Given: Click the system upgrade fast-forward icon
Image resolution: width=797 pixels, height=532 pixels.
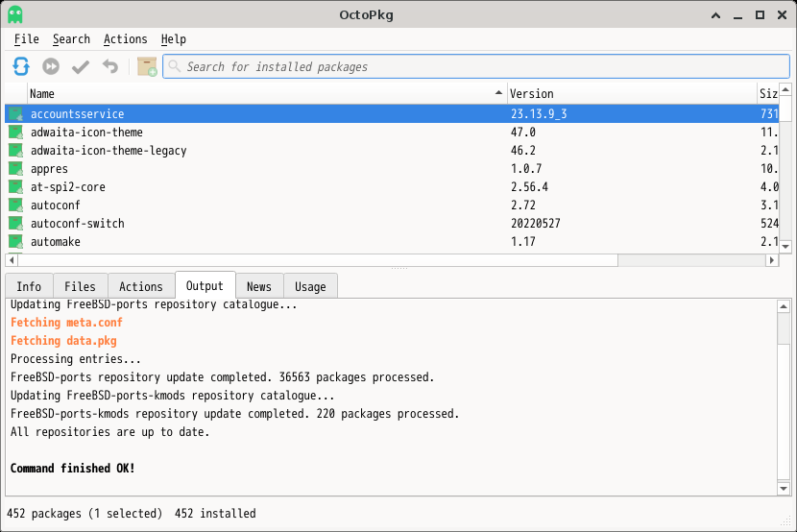Looking at the screenshot, I should tap(51, 66).
